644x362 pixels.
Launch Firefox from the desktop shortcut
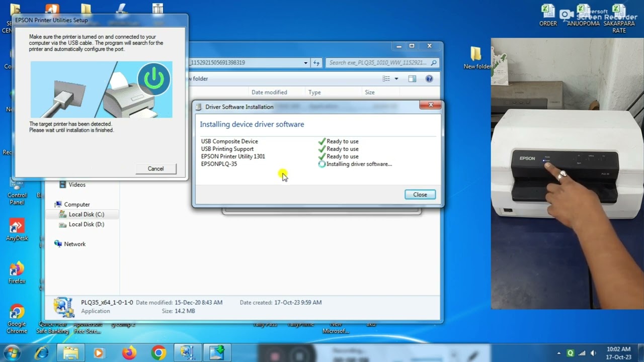(x=17, y=273)
